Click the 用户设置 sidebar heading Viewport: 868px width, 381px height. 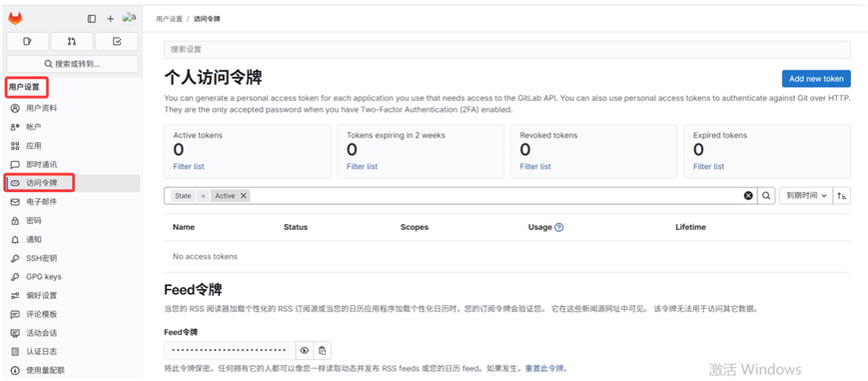click(24, 87)
